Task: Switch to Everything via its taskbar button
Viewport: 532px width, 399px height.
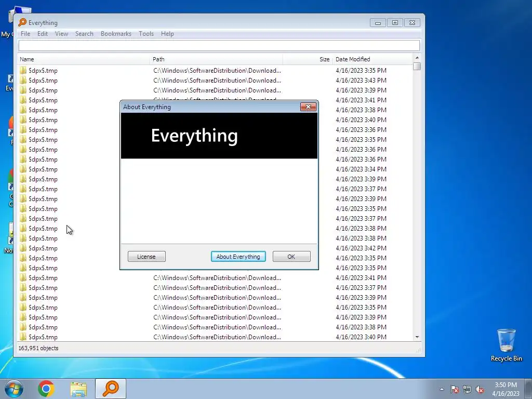Action: 111,389
